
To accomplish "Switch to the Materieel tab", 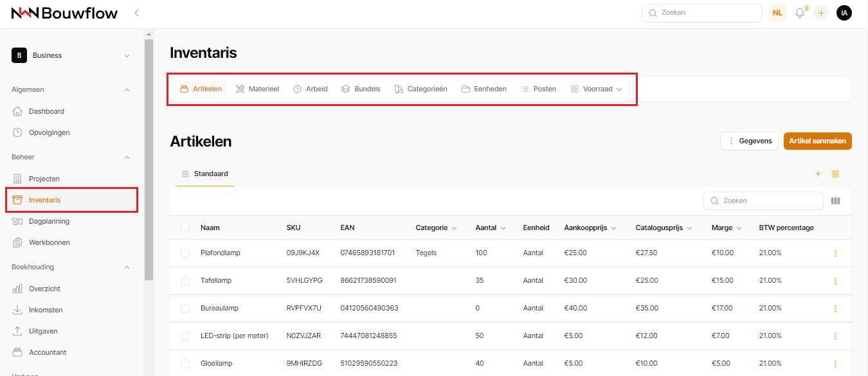I will point(257,89).
